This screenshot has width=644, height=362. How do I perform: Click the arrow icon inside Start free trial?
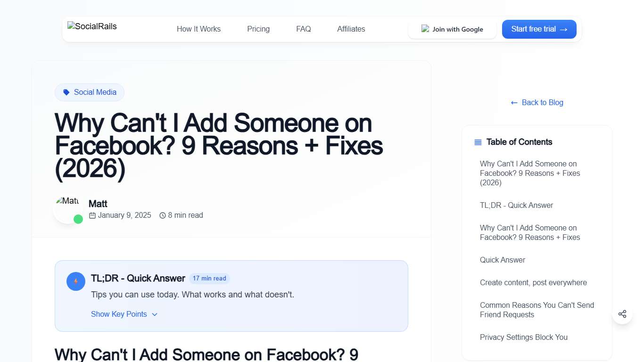tap(564, 29)
